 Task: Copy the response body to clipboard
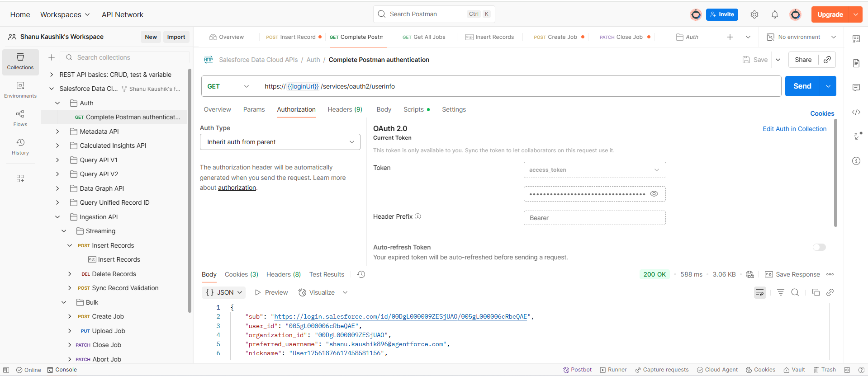816,292
